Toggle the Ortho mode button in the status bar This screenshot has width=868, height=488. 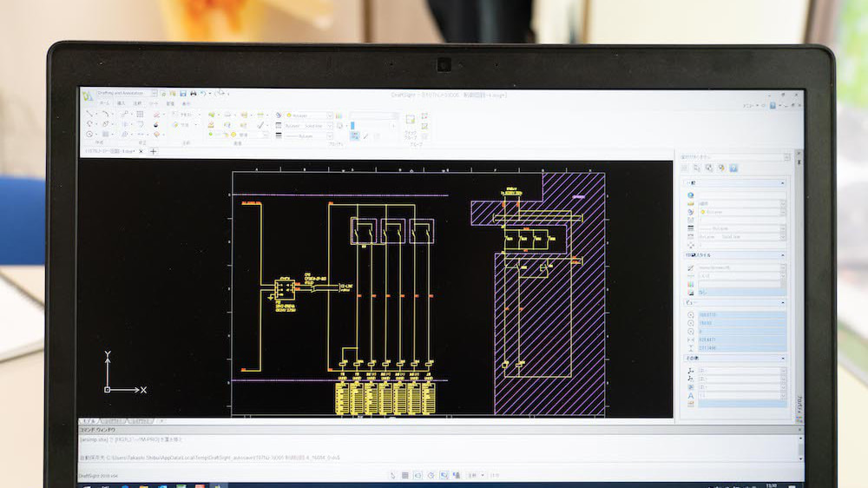[418, 475]
